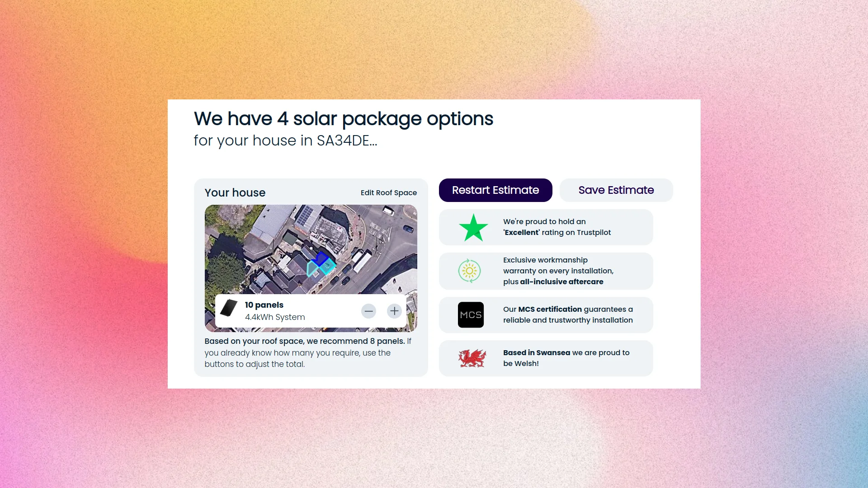
Task: Decrease panel count with minus button
Action: click(368, 311)
